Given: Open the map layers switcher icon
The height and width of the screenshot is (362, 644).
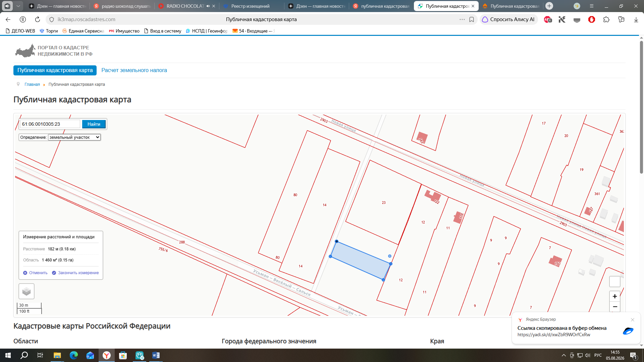Looking at the screenshot, I should click(x=26, y=291).
